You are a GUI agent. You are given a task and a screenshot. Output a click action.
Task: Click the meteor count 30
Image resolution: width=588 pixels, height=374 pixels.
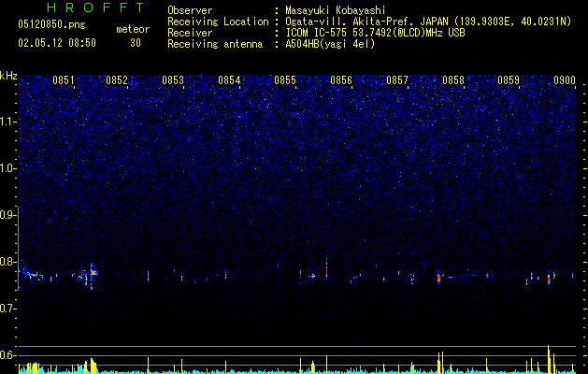(136, 43)
